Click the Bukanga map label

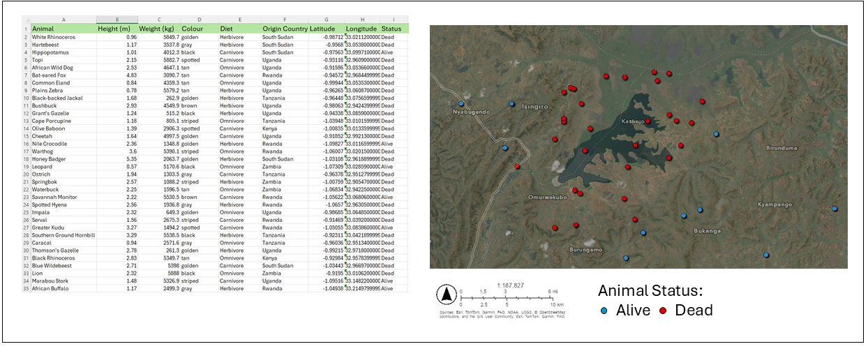point(706,231)
